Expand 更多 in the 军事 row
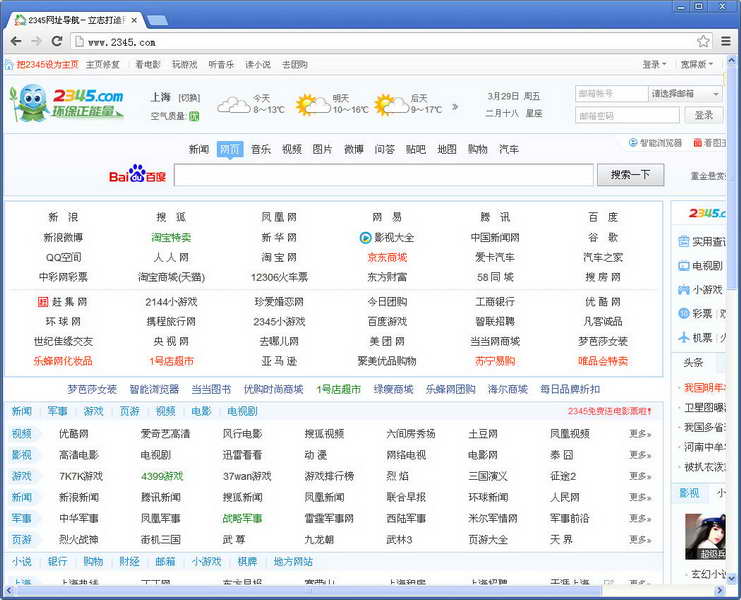 (640, 518)
